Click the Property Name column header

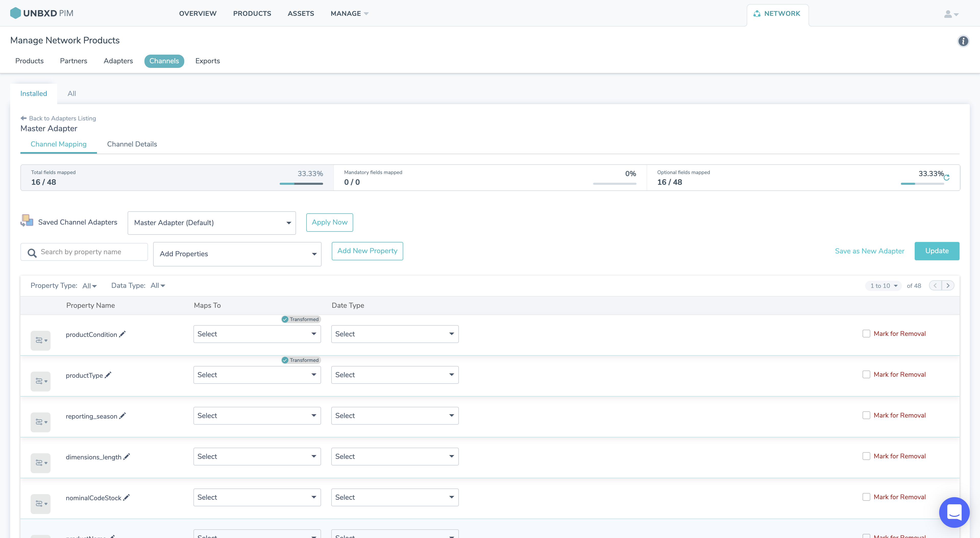(90, 305)
